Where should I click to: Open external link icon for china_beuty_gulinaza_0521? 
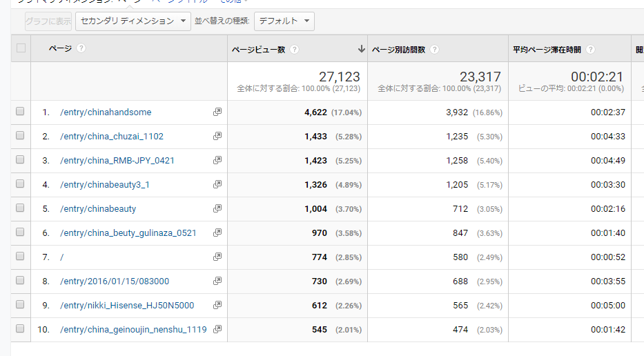[217, 233]
